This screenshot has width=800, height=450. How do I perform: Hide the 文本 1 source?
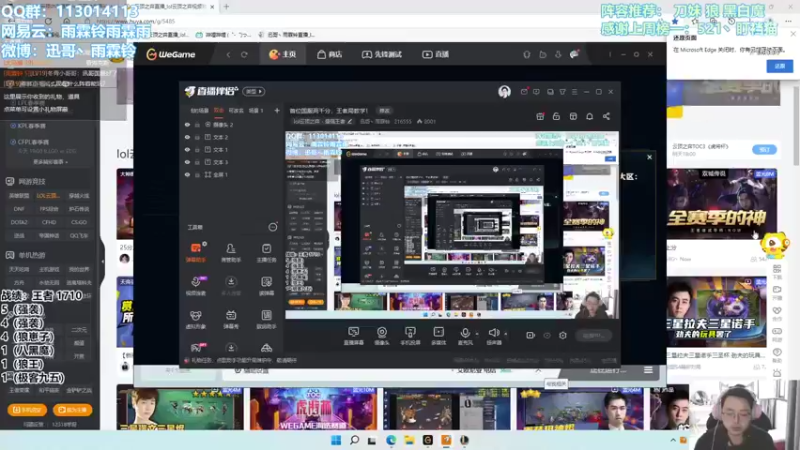pyautogui.click(x=187, y=150)
